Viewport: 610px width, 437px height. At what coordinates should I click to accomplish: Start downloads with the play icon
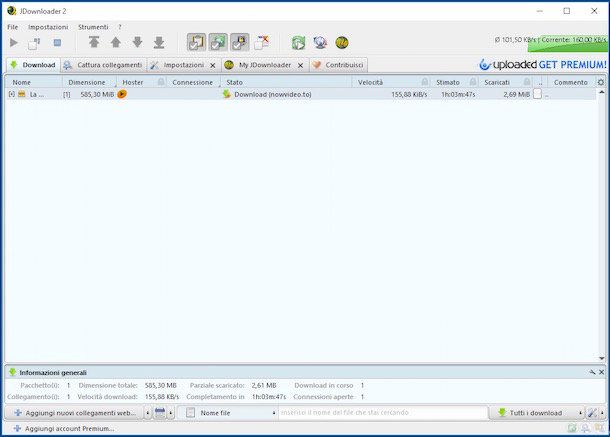pyautogui.click(x=14, y=42)
